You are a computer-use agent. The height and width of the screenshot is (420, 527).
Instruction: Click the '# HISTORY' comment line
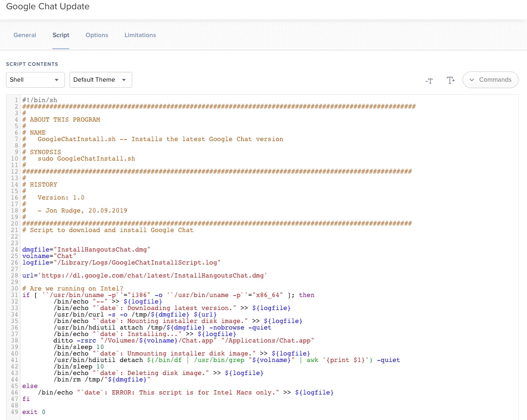pyautogui.click(x=39, y=185)
